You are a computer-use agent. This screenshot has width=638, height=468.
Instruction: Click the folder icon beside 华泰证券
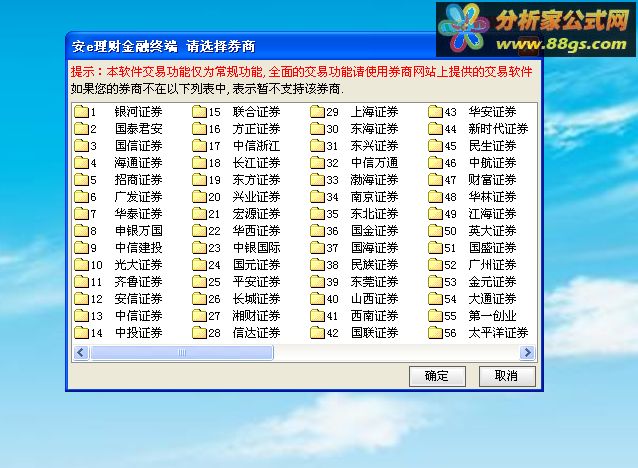click(x=81, y=214)
